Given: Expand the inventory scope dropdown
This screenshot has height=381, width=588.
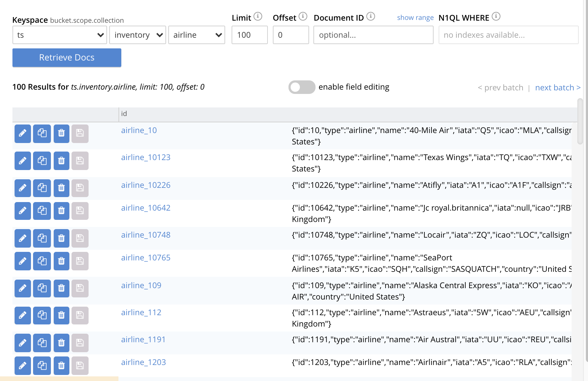Looking at the screenshot, I should (x=138, y=35).
